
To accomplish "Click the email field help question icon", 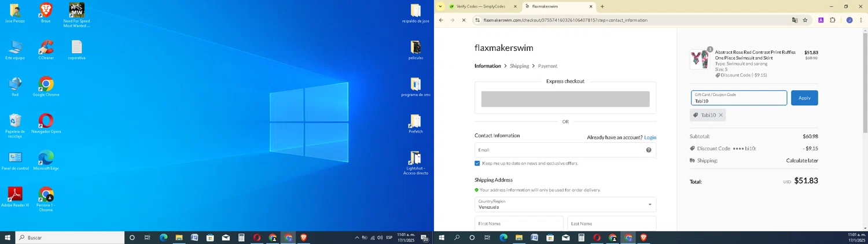I will tap(649, 150).
